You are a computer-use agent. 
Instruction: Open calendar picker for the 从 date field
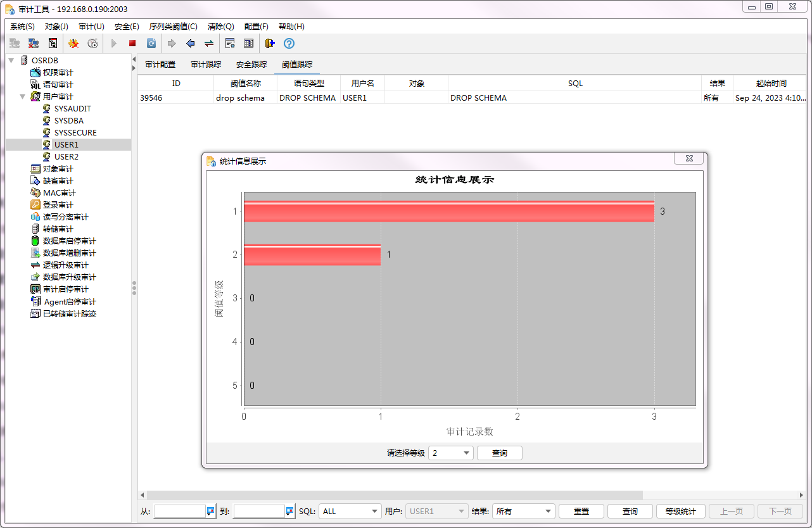click(x=211, y=512)
